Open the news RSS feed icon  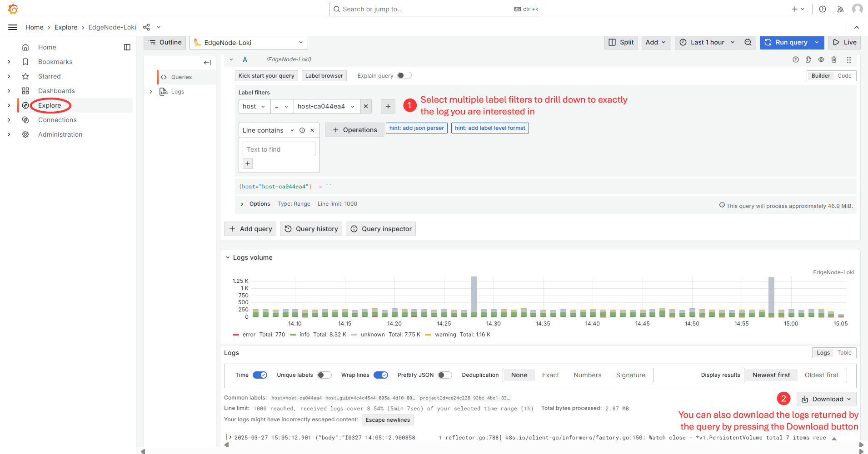(840, 9)
